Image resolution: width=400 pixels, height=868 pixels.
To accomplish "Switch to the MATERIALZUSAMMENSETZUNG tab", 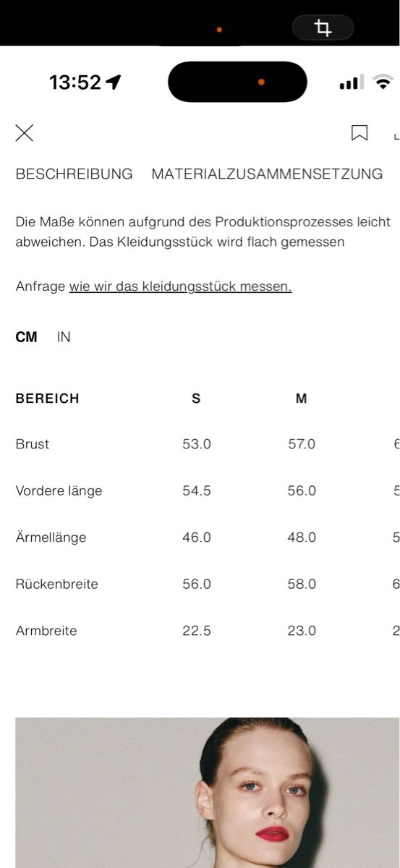I will 267,174.
